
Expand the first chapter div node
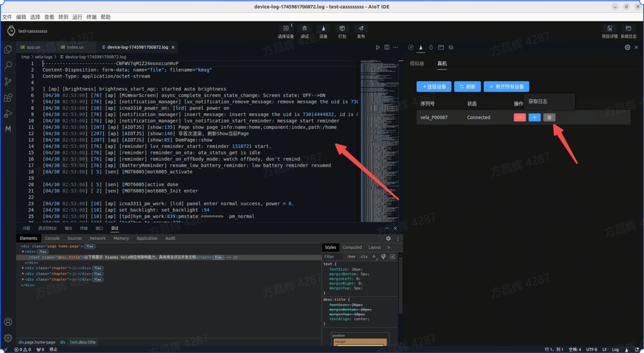pyautogui.click(x=23, y=268)
